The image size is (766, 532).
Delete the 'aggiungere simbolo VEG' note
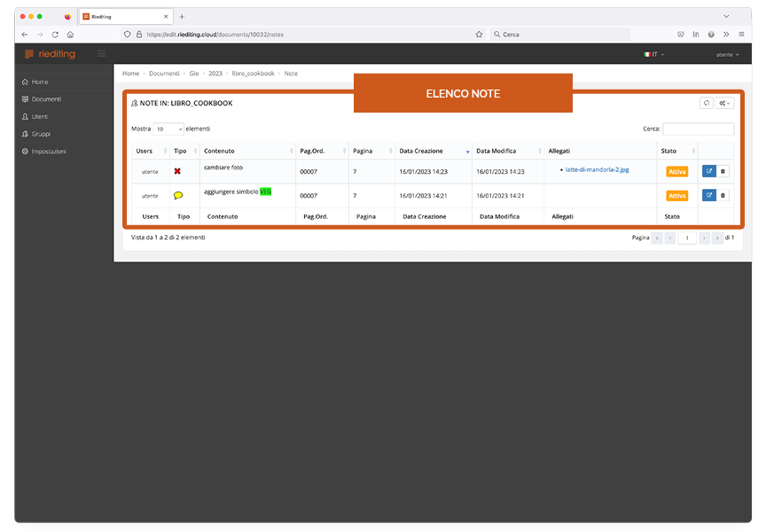tap(723, 195)
